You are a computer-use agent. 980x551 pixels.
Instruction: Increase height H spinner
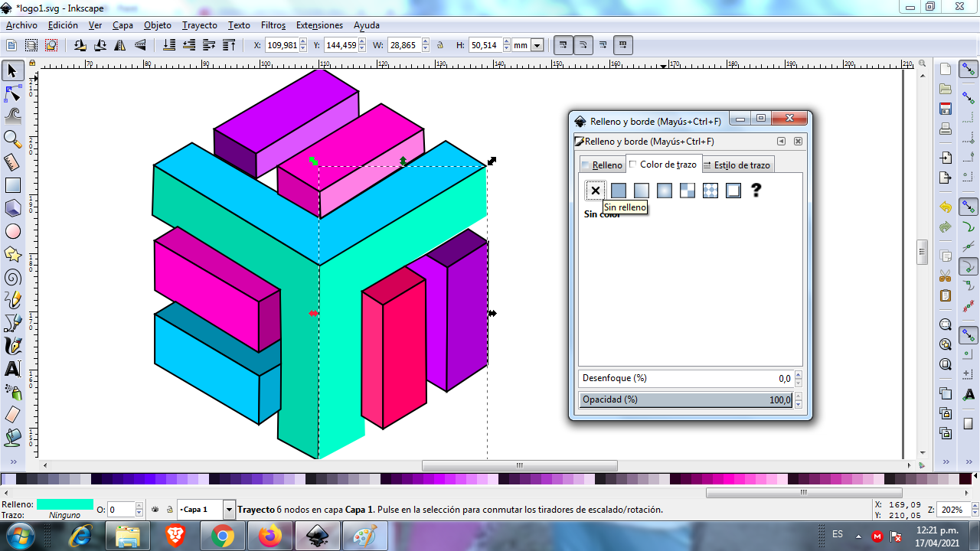tap(506, 42)
